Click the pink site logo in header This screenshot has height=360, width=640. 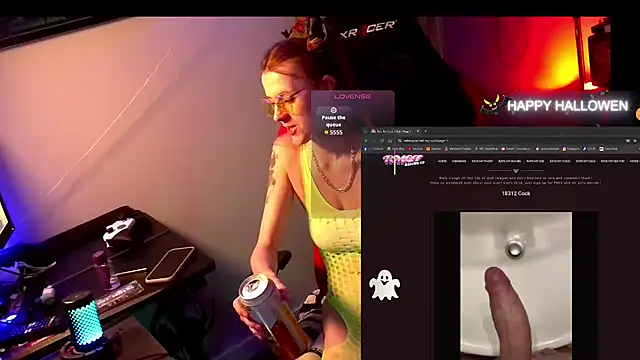pos(403,160)
